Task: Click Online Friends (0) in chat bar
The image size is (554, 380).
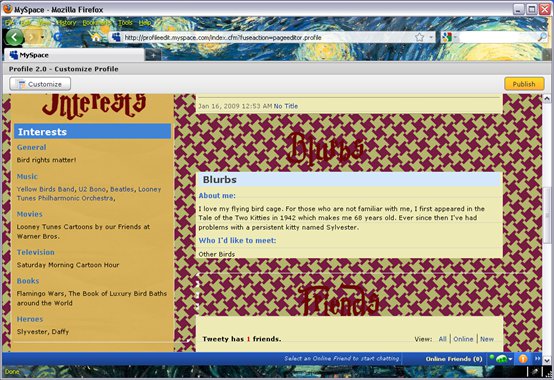Action: click(454, 359)
